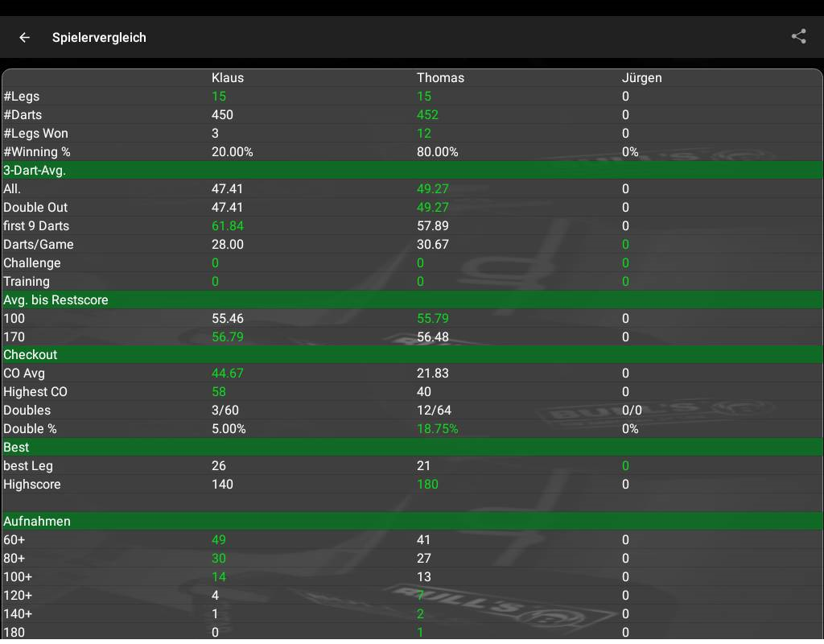Click the 3-Dart-Avg. section header
The height and width of the screenshot is (644, 824).
tap(35, 171)
